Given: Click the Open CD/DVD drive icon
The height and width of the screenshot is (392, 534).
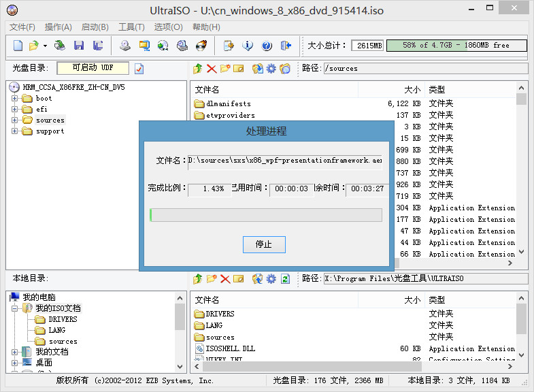Looking at the screenshot, I should [x=60, y=46].
